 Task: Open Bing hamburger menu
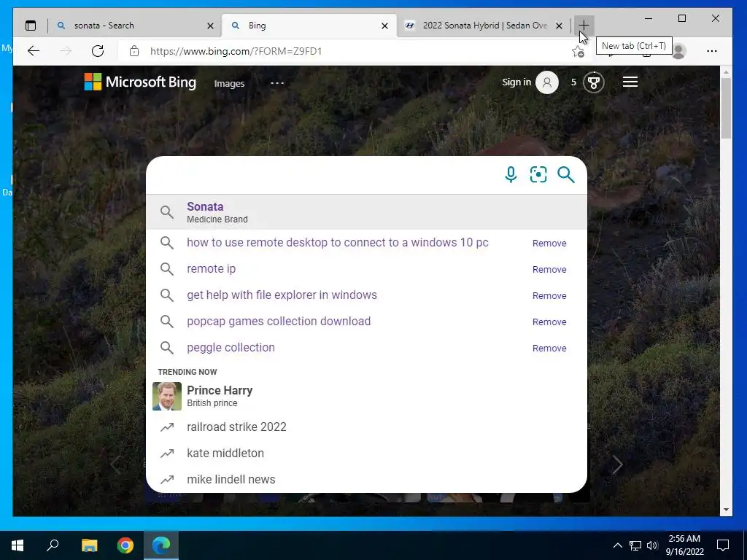[630, 82]
